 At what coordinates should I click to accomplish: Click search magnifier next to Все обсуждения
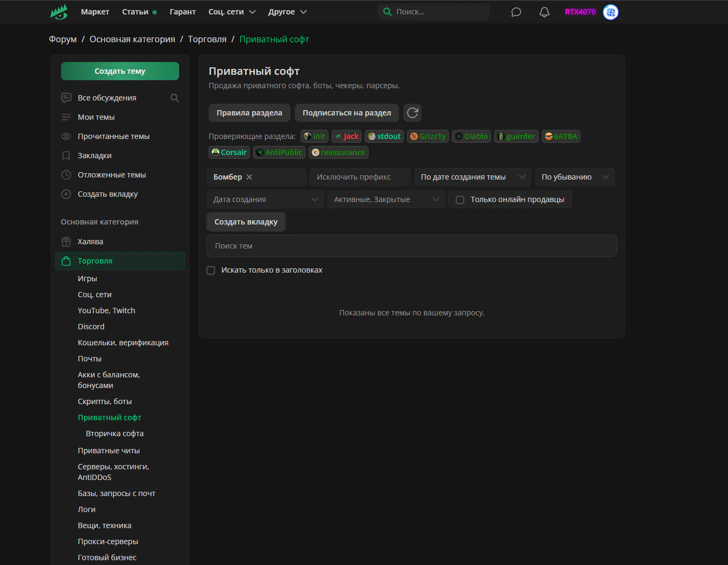[174, 98]
